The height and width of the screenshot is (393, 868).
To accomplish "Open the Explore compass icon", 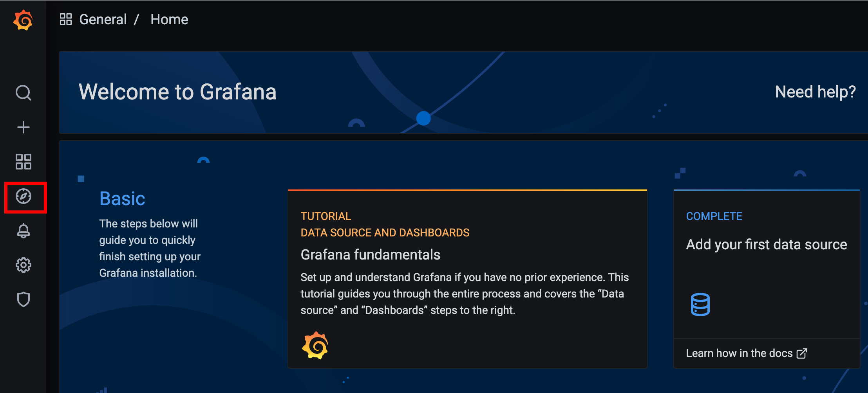I will click(24, 196).
